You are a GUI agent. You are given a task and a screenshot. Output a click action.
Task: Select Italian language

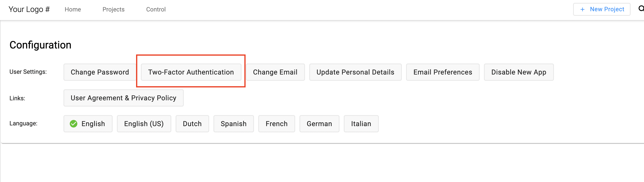[361, 124]
